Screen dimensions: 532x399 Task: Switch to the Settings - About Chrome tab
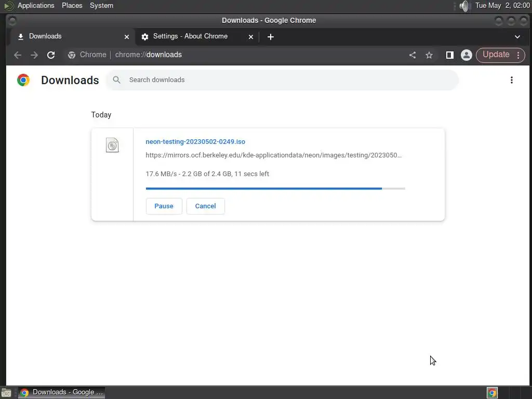197,37
